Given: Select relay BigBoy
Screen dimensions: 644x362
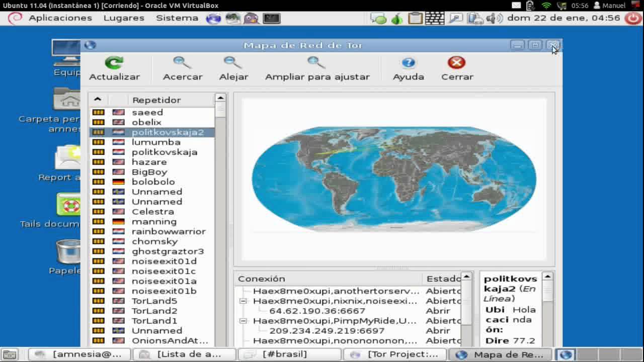Looking at the screenshot, I should click(152, 172).
